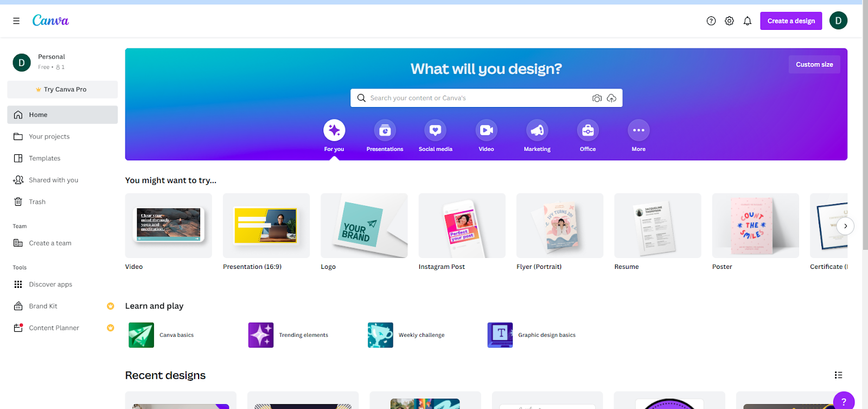Select the Social media category icon
This screenshot has width=868, height=409.
435,130
